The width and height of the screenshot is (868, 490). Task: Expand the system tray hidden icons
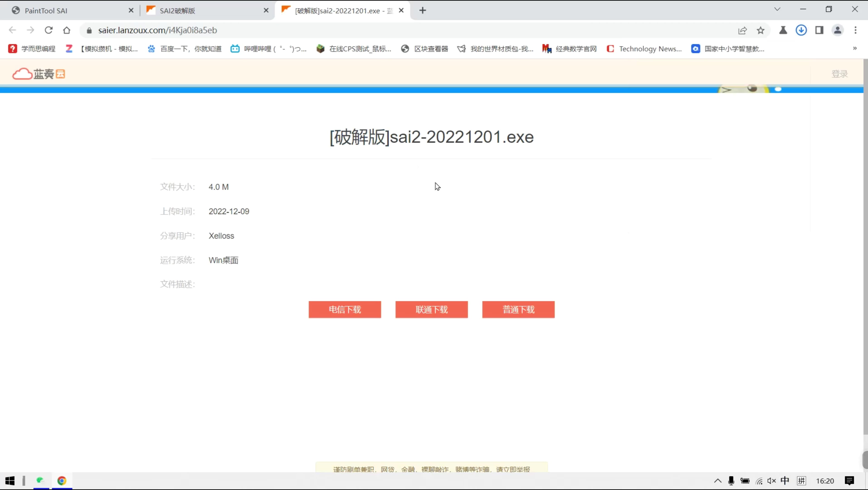718,481
